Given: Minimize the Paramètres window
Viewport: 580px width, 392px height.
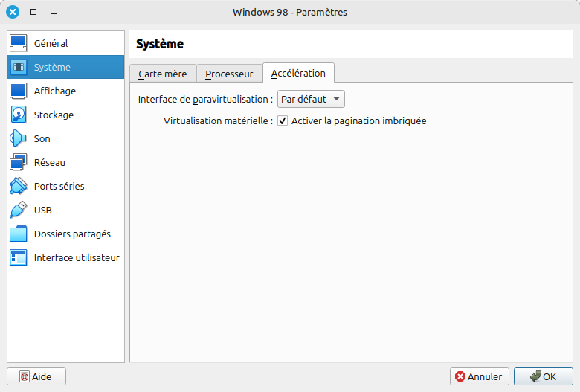Looking at the screenshot, I should click(54, 13).
